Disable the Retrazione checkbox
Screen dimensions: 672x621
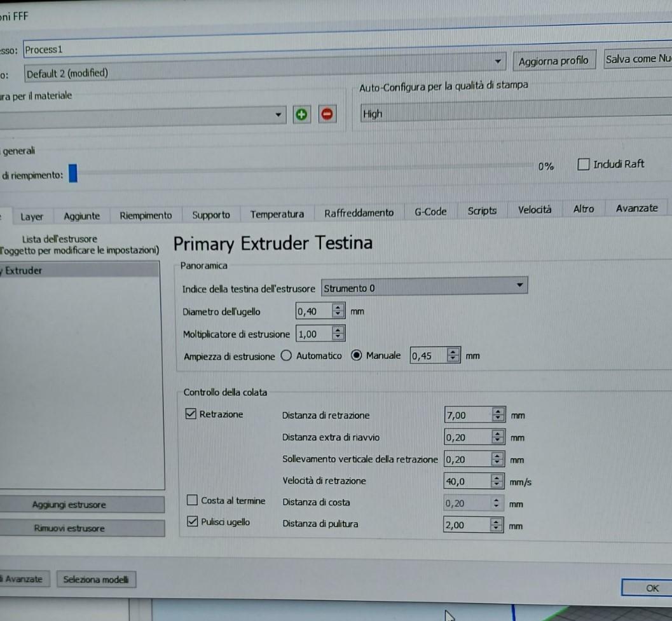(x=191, y=414)
